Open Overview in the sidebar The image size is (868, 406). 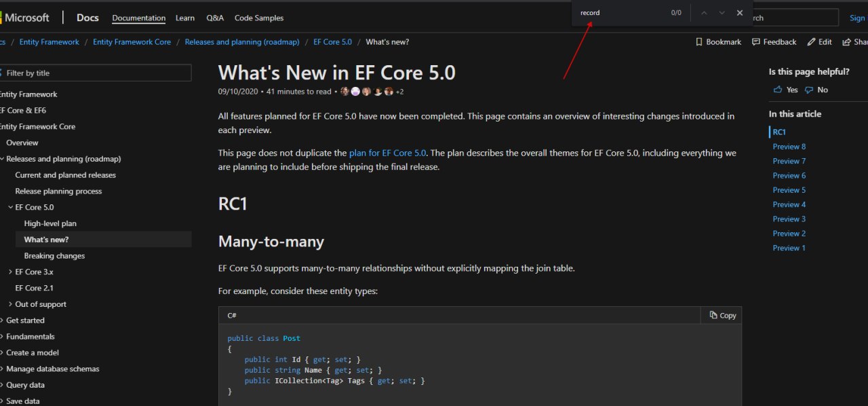pyautogui.click(x=22, y=143)
